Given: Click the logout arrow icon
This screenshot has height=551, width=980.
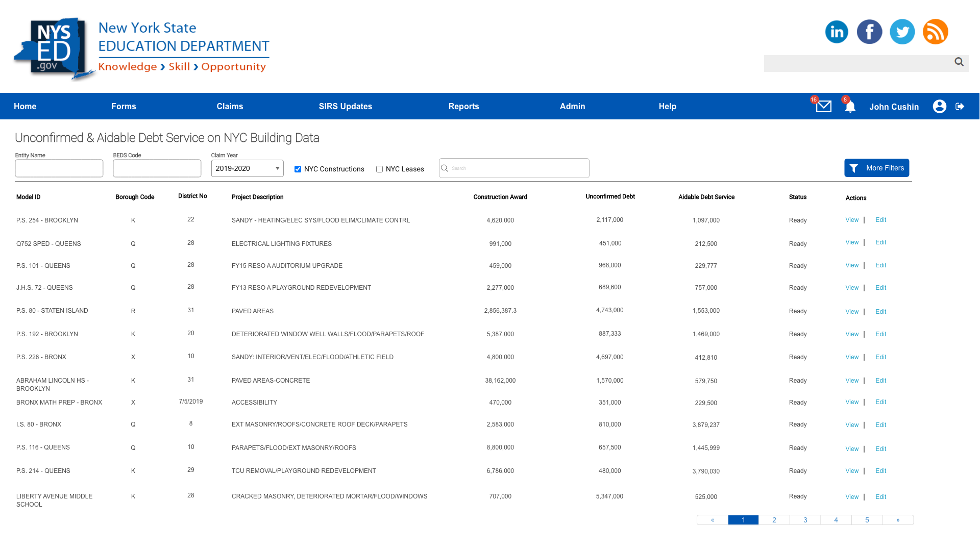Looking at the screenshot, I should pyautogui.click(x=960, y=106).
